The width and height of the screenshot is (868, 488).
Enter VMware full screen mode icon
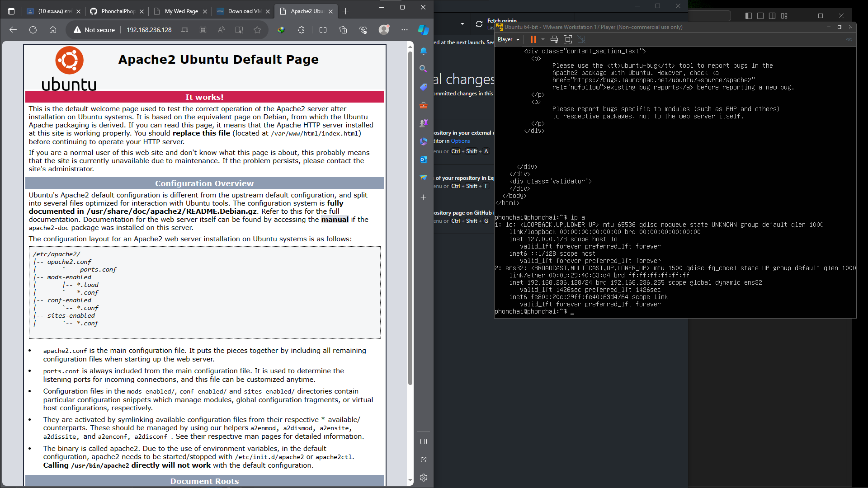(x=568, y=39)
